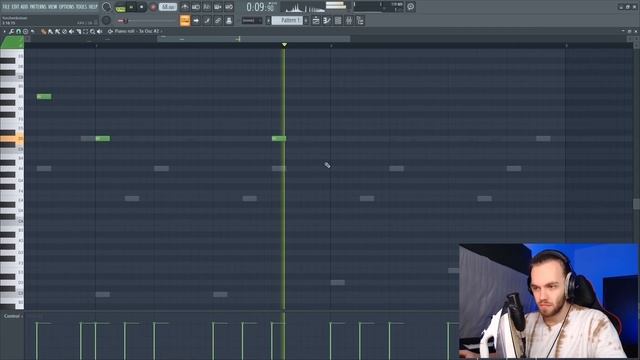Select the playback speaker tool

coord(99,31)
